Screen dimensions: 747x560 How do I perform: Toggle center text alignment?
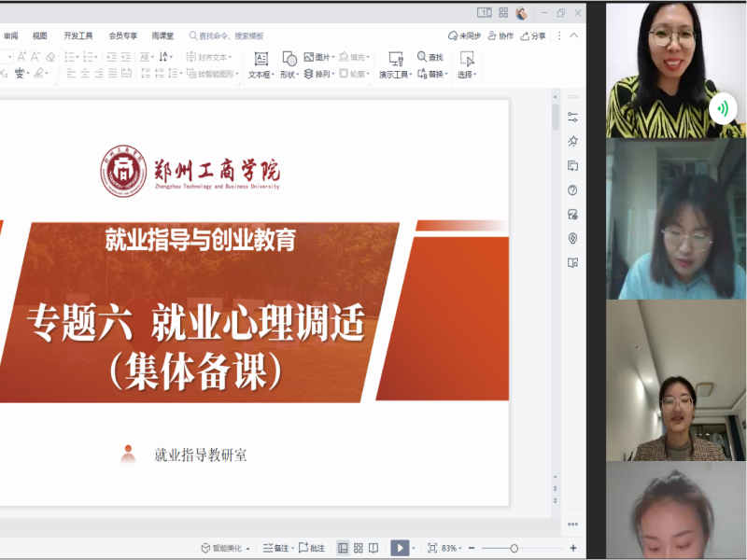[85, 74]
